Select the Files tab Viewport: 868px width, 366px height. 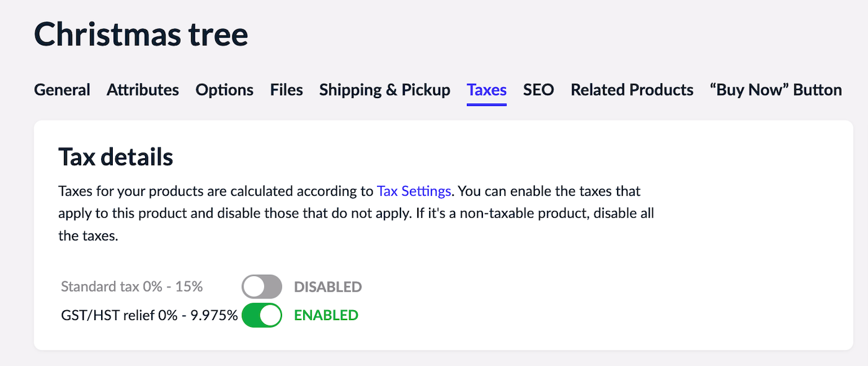click(x=286, y=90)
